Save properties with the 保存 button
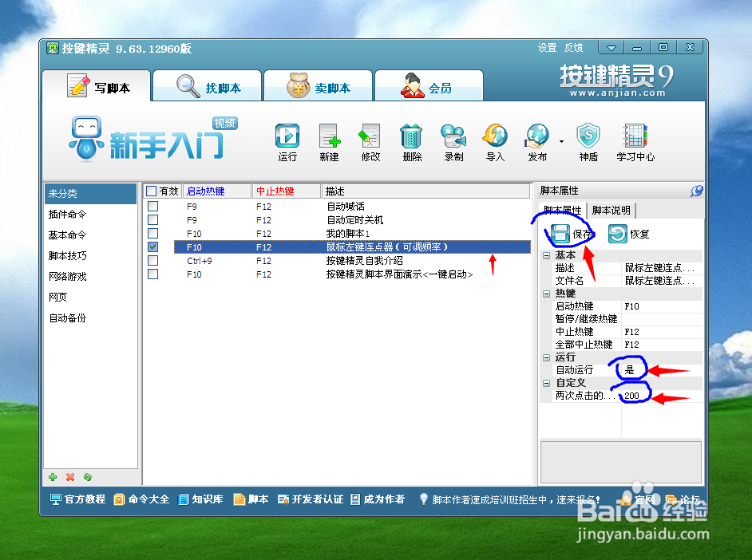Viewport: 752px width, 560px height. [571, 234]
